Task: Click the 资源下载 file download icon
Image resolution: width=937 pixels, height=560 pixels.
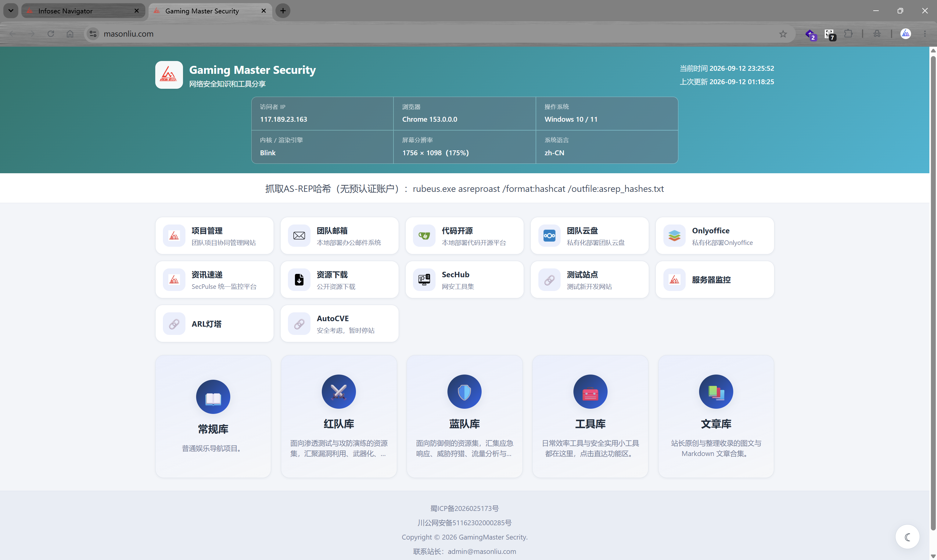Action: (299, 280)
